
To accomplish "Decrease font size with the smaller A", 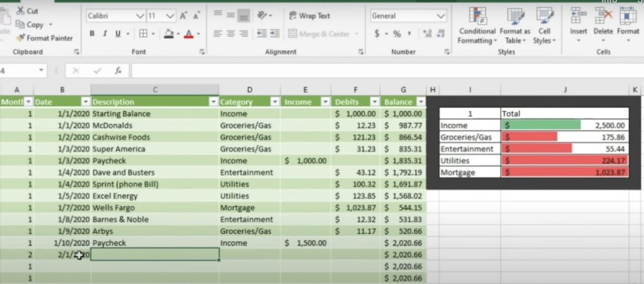I will click(196, 16).
